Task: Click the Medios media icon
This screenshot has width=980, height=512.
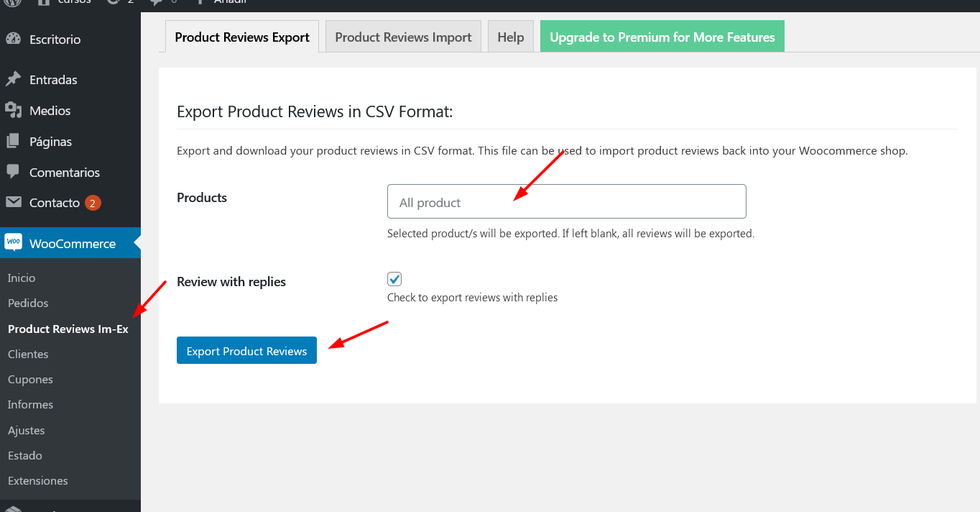Action: (x=13, y=110)
